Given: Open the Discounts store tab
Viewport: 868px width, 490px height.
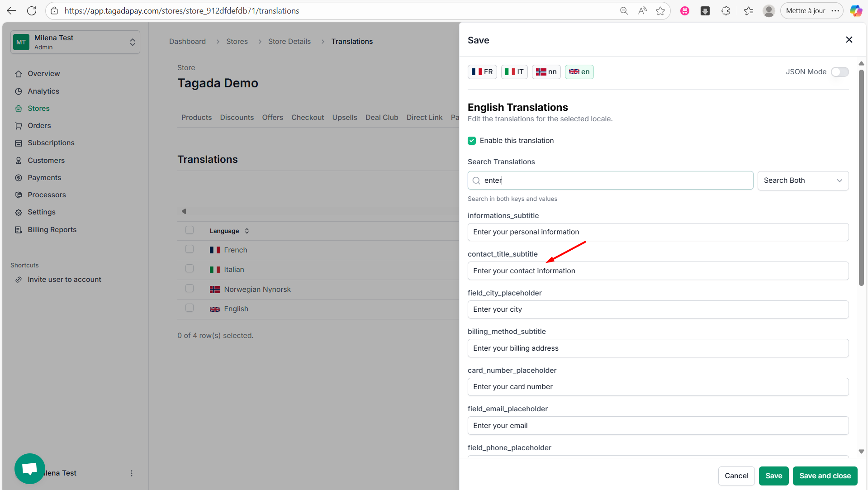Looking at the screenshot, I should (x=237, y=117).
